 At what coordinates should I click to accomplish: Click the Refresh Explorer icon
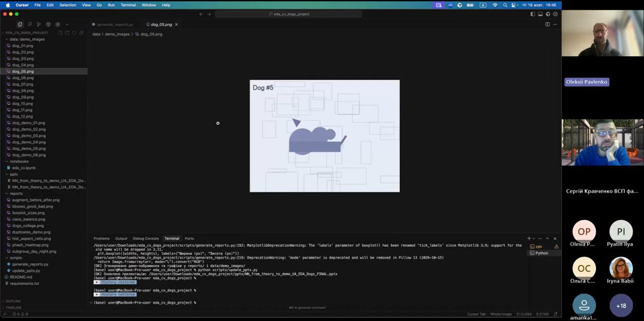74,33
